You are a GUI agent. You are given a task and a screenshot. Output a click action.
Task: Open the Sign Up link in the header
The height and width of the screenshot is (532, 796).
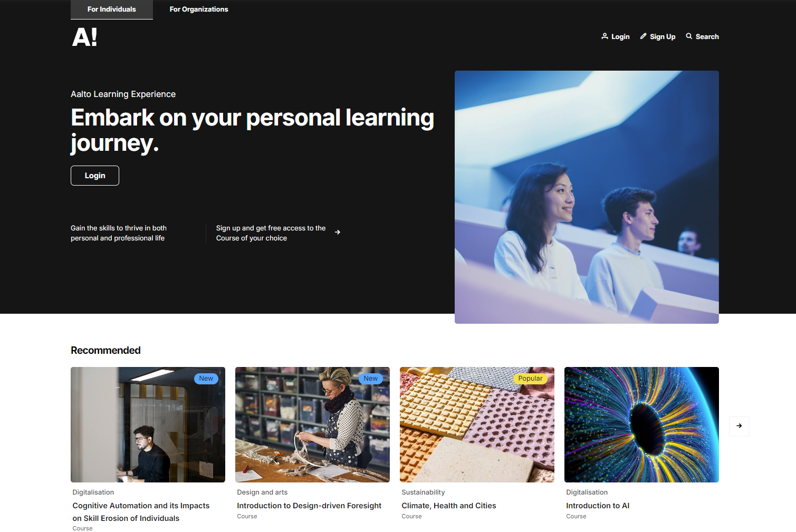click(x=658, y=36)
